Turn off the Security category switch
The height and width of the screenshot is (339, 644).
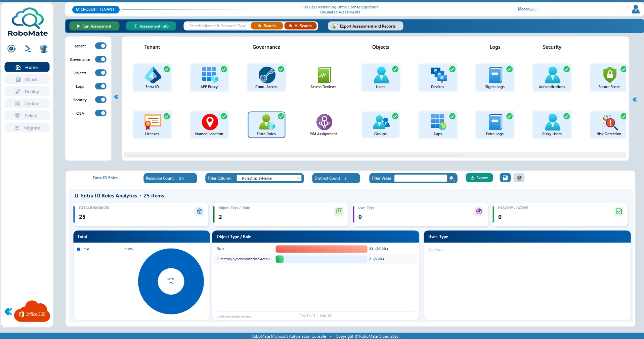click(101, 100)
